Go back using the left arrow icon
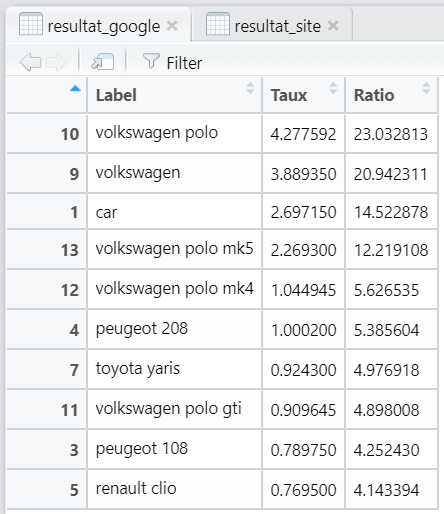This screenshot has width=444, height=514. [x=30, y=62]
